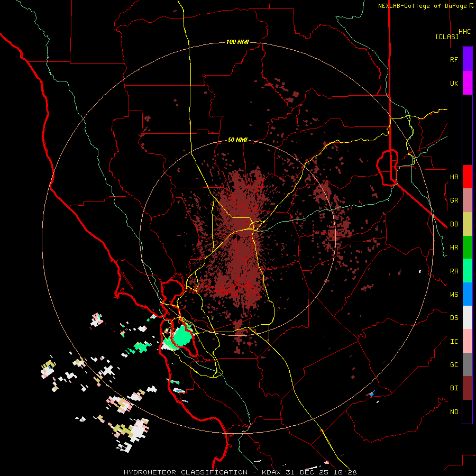476x476 pixels.
Task: Click the BD legend label
Action: pos(454,224)
